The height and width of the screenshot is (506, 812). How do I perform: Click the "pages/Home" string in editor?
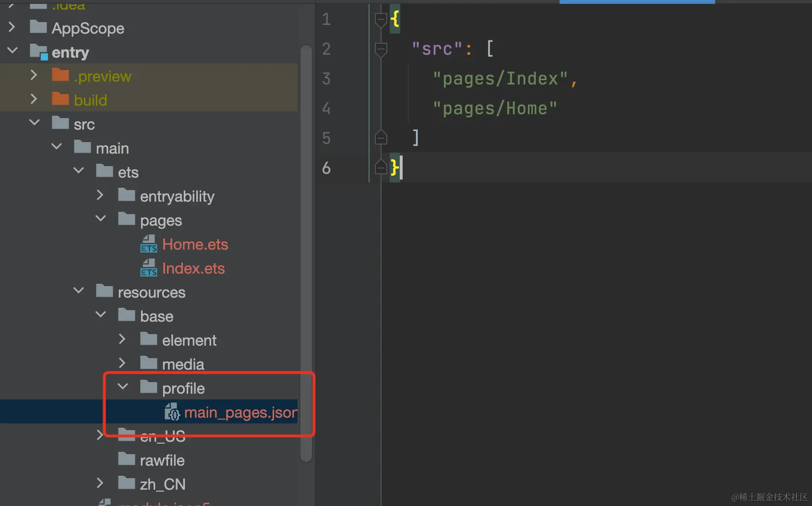pyautogui.click(x=495, y=108)
